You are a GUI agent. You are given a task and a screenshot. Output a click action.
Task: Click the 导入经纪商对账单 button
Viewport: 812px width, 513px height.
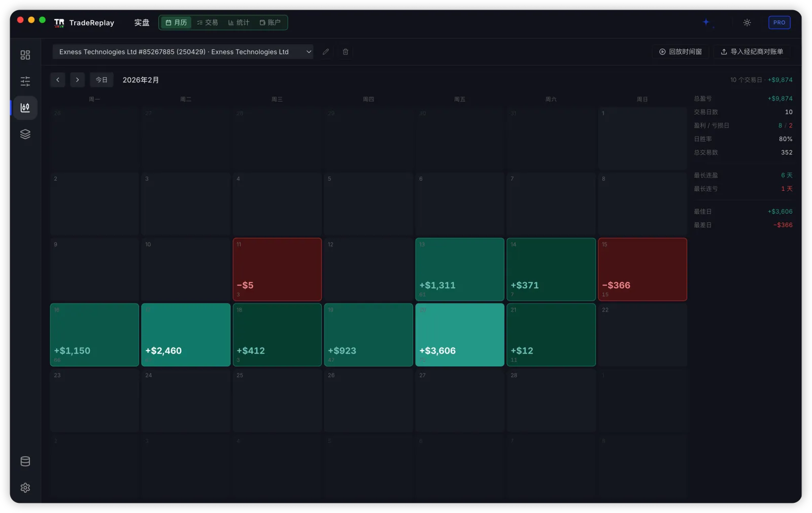pos(752,52)
